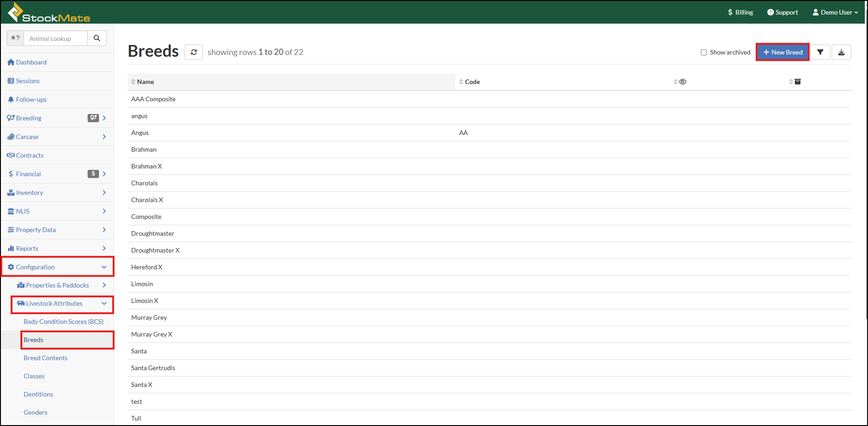Sort the table by Name column
Screen dimensions: 868x426
pos(145,82)
